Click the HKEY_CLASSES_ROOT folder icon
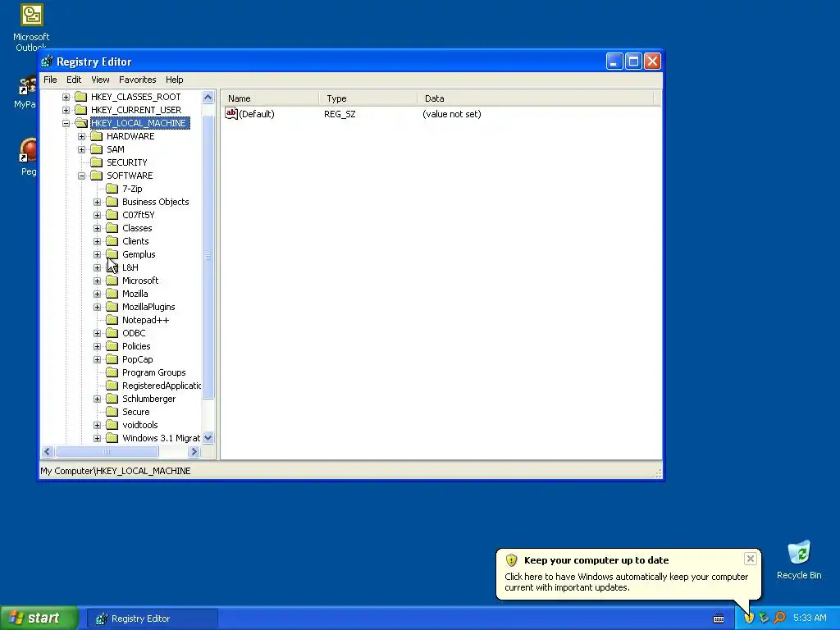Image resolution: width=840 pixels, height=630 pixels. coord(81,97)
